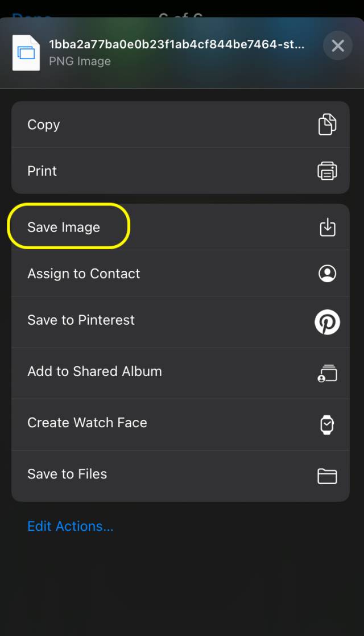Tap the contact person icon
The width and height of the screenshot is (364, 636).
point(327,274)
